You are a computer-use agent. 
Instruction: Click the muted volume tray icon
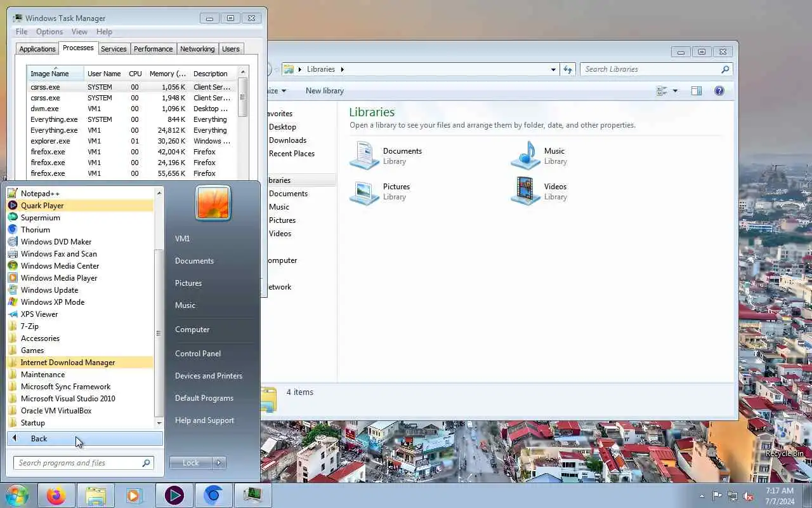[x=749, y=496]
